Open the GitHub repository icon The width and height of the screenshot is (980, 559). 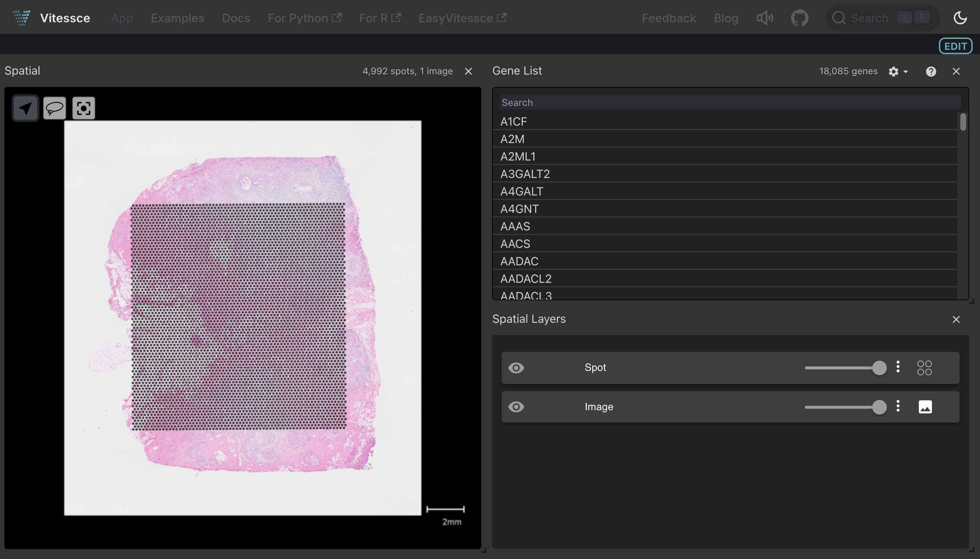pyautogui.click(x=799, y=18)
